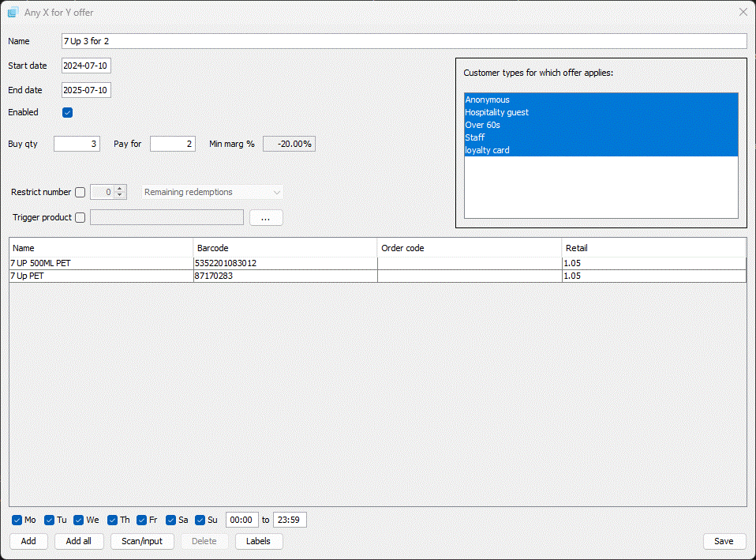Image resolution: width=756 pixels, height=560 pixels.
Task: Set the end time 23:59 field
Action: pyautogui.click(x=290, y=520)
